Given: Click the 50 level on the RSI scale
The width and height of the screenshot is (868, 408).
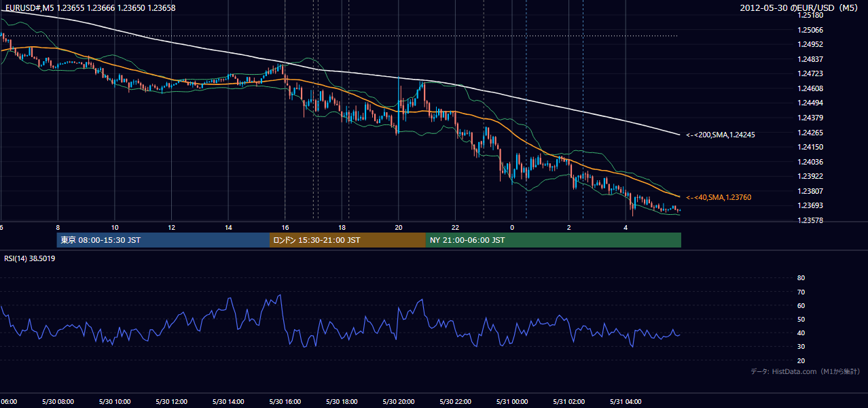Looking at the screenshot, I should pyautogui.click(x=801, y=319).
